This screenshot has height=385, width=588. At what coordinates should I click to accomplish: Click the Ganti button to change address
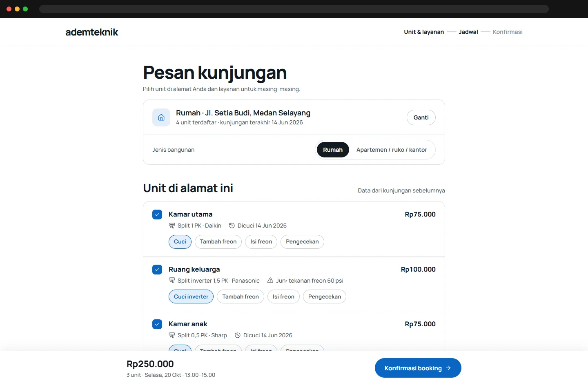(421, 117)
